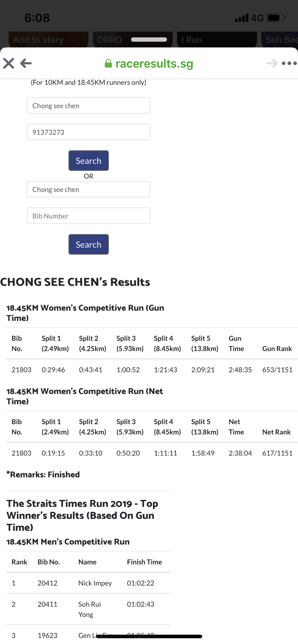Click the first Search button

pos(89,161)
